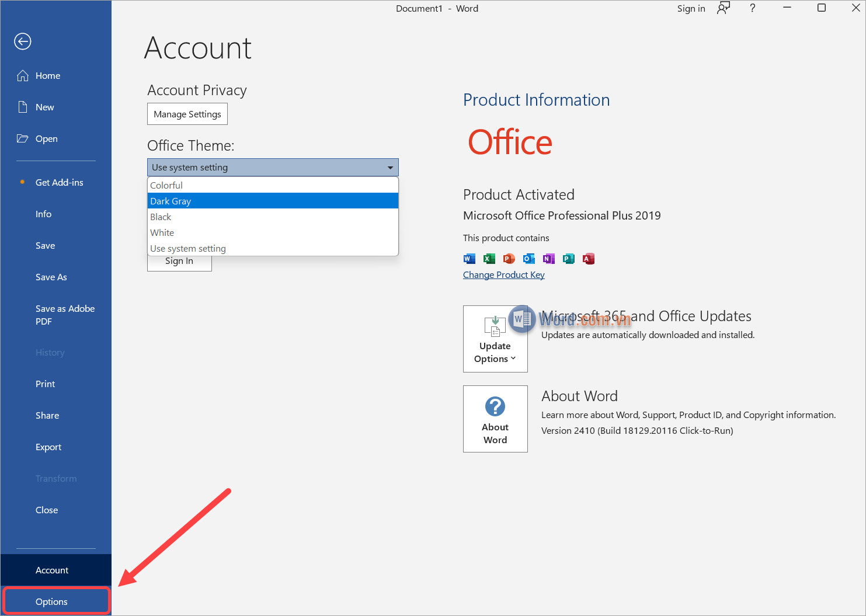
Task: Minimize the Word window
Action: (x=787, y=8)
